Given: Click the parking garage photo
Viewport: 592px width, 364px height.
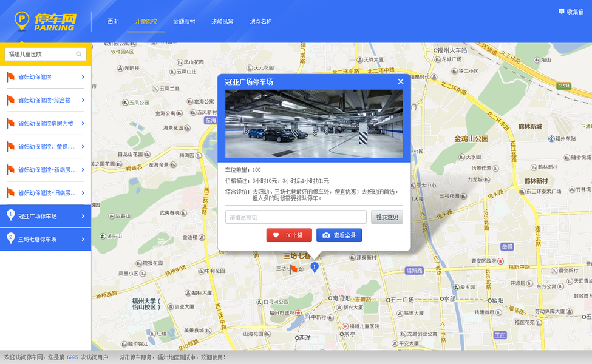Looking at the screenshot, I should (314, 124).
